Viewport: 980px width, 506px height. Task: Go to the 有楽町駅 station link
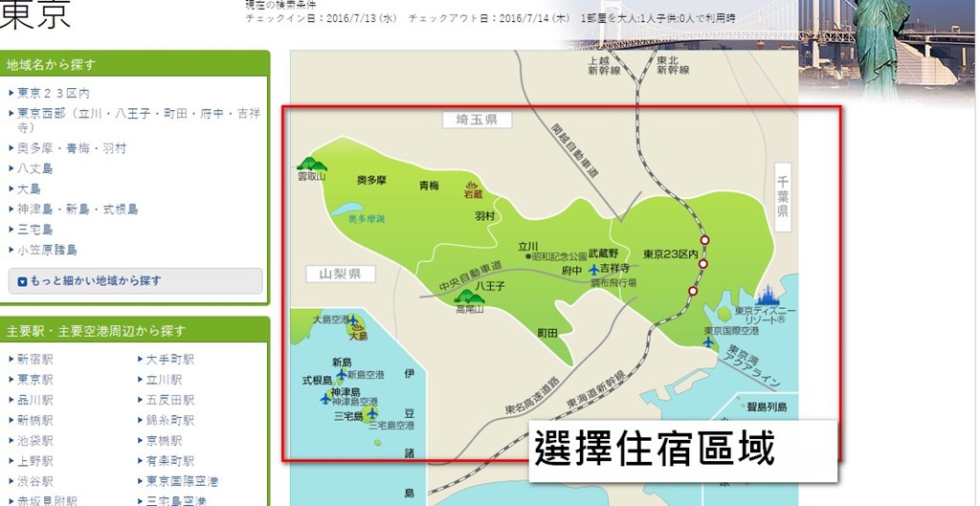(x=170, y=461)
